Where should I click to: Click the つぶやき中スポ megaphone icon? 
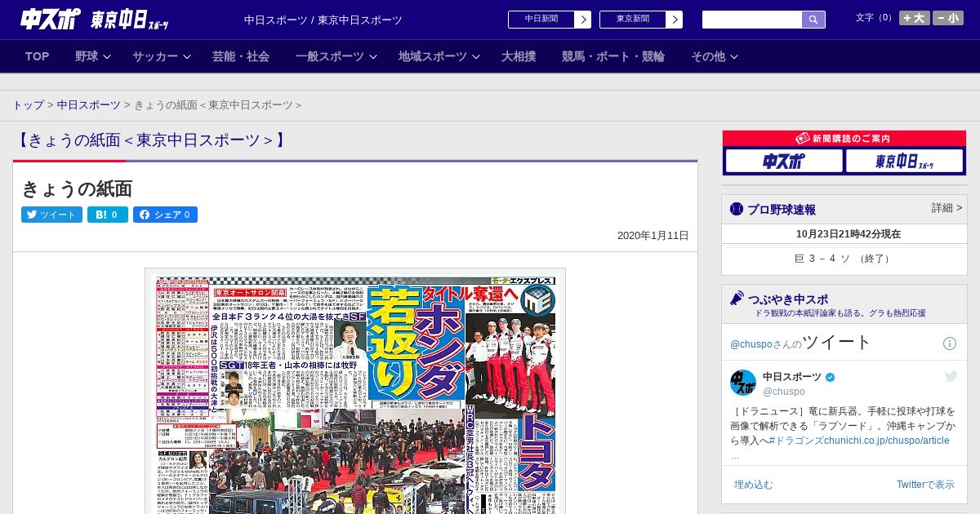pos(737,299)
